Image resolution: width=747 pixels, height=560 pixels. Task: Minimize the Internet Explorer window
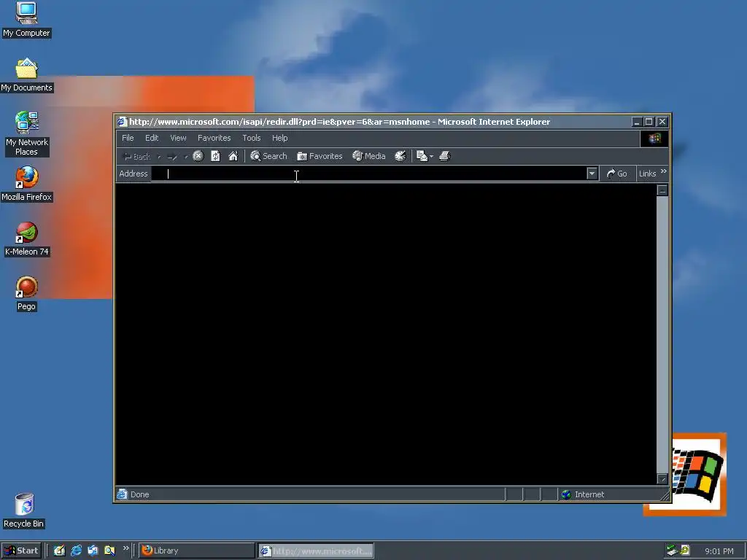(x=637, y=122)
